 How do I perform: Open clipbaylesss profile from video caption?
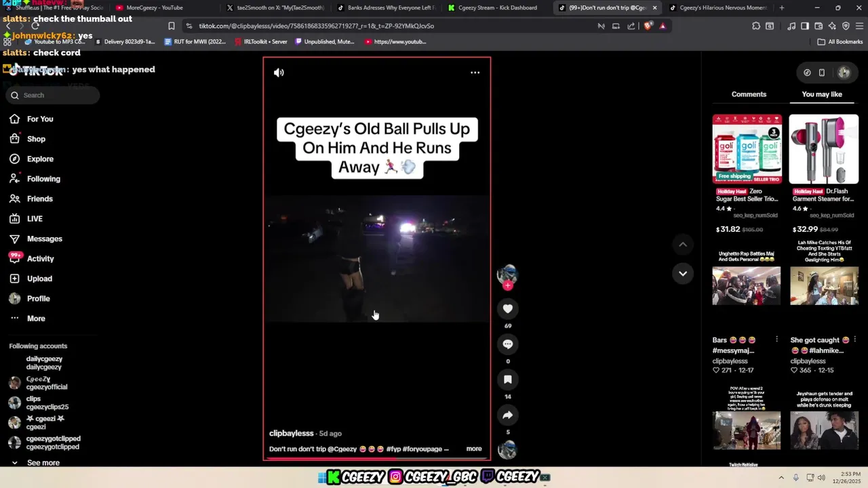coord(292,434)
